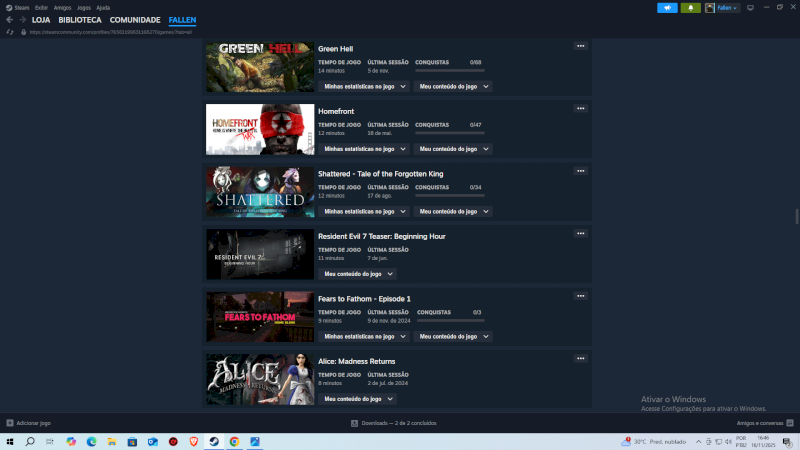800x450 pixels.
Task: Open options menu for Homefront
Action: (581, 108)
